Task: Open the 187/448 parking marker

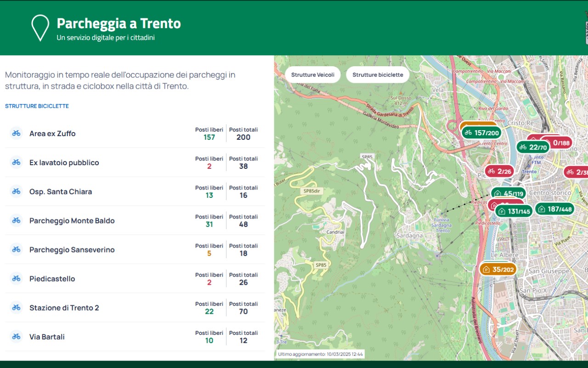Action: pos(554,209)
